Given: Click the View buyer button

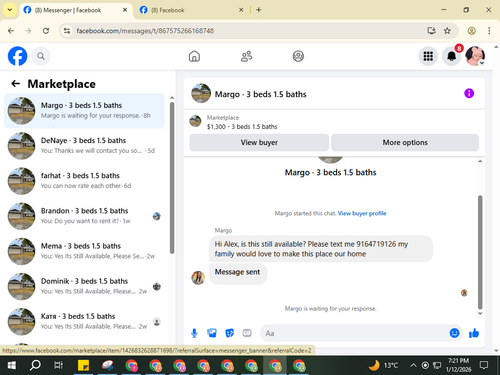Looking at the screenshot, I should click(x=259, y=142).
